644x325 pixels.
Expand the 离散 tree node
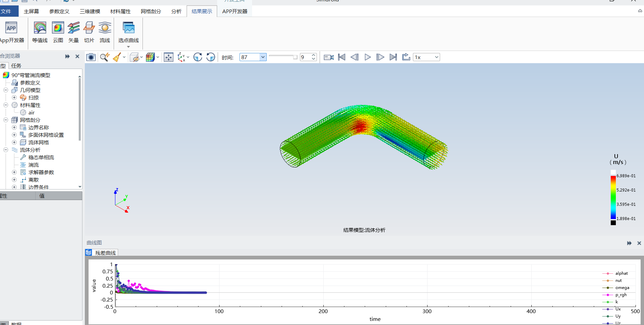point(14,180)
